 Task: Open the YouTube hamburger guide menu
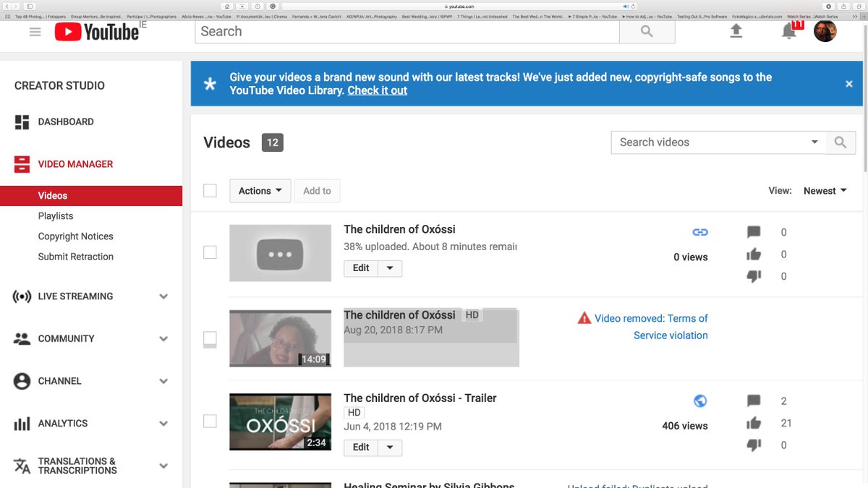pos(35,32)
